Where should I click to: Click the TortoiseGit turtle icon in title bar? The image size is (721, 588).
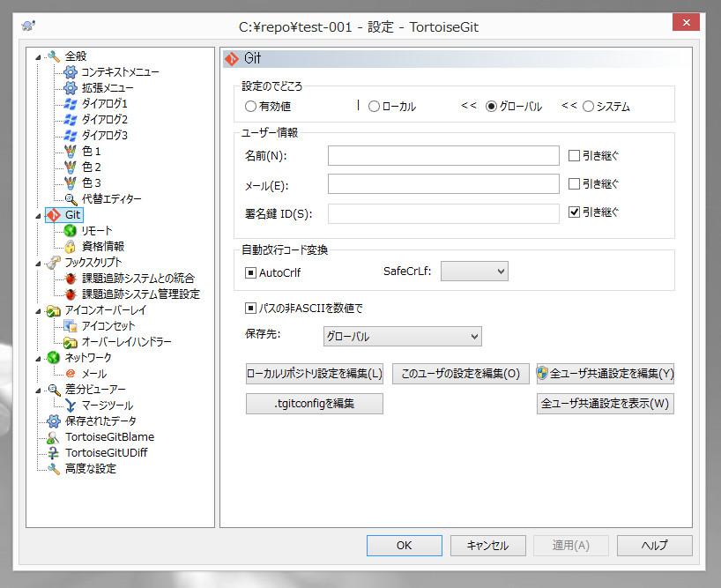click(28, 26)
